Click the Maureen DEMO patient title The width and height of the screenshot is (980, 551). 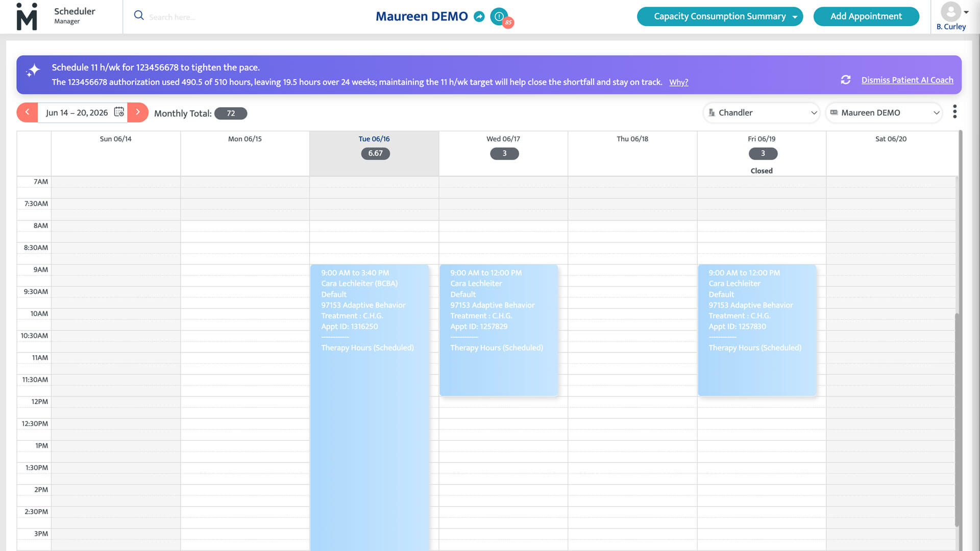tap(422, 16)
